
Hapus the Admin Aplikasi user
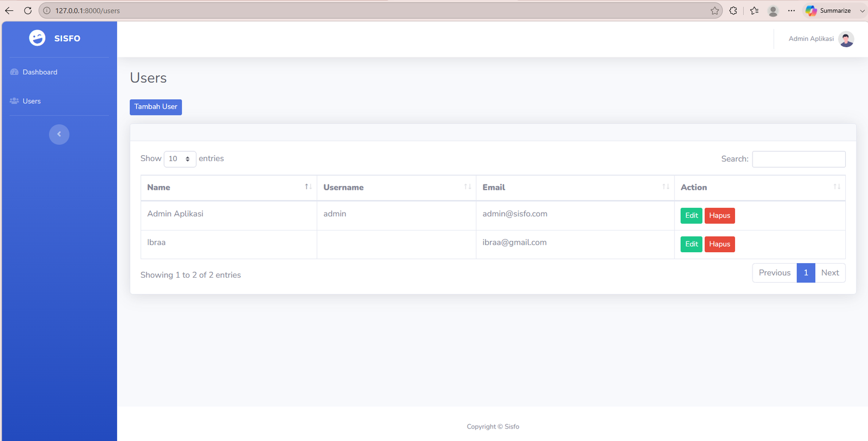[x=719, y=215]
